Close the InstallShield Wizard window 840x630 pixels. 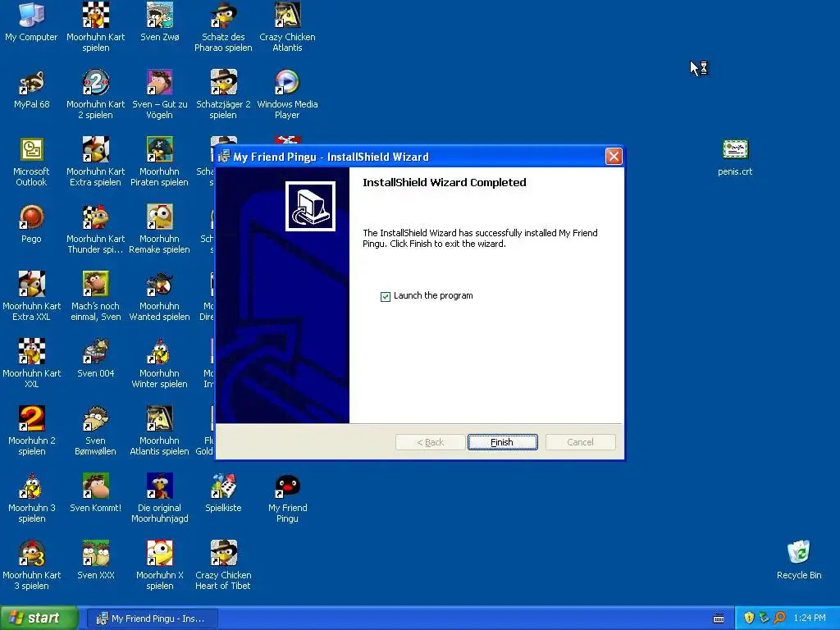(x=614, y=157)
